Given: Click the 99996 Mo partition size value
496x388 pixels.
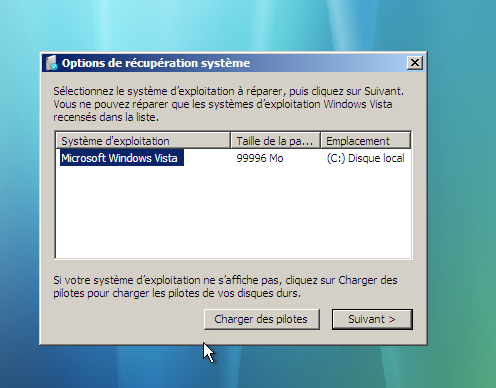Looking at the screenshot, I should click(x=260, y=158).
